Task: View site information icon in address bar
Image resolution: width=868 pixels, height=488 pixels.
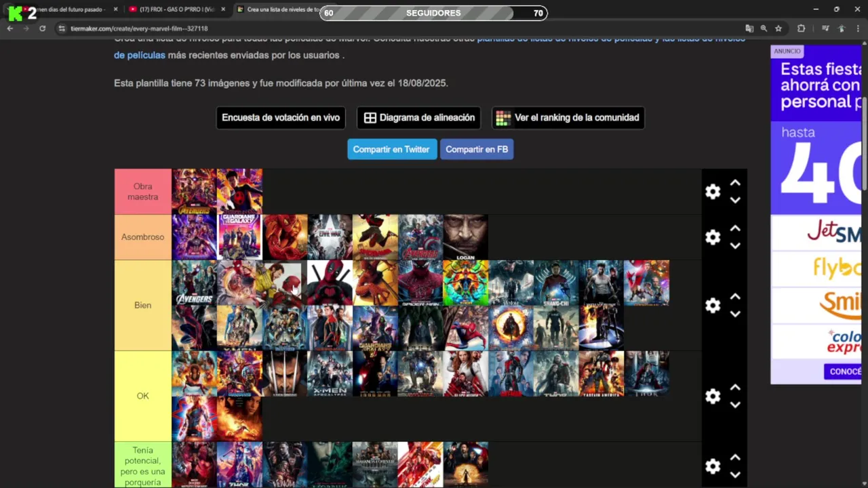Action: (x=62, y=28)
